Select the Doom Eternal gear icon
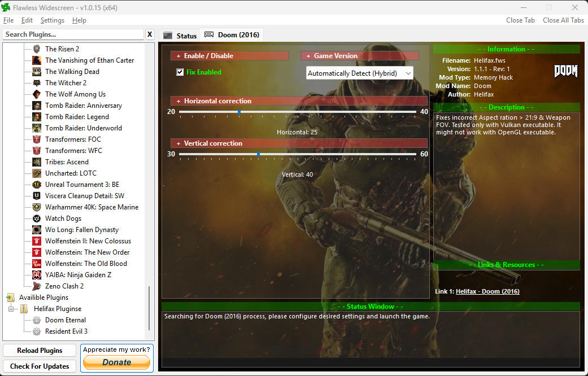This screenshot has height=376, width=588. (37, 320)
